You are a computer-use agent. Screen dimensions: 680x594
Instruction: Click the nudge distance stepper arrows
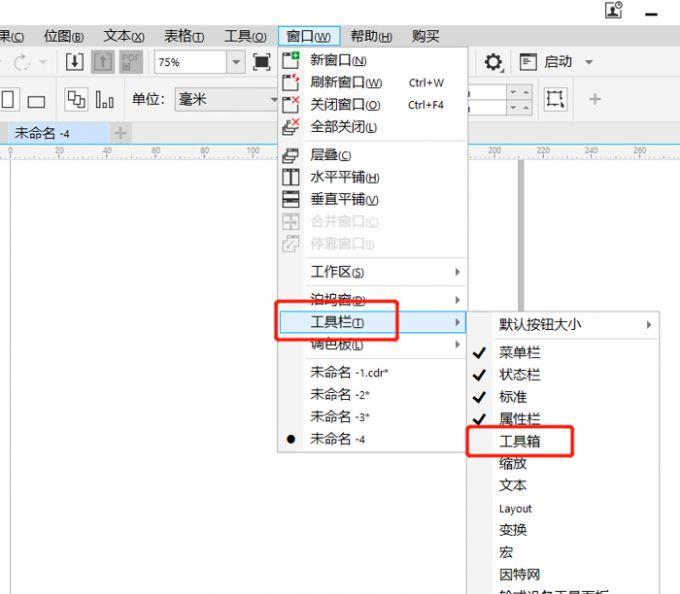tap(520, 99)
